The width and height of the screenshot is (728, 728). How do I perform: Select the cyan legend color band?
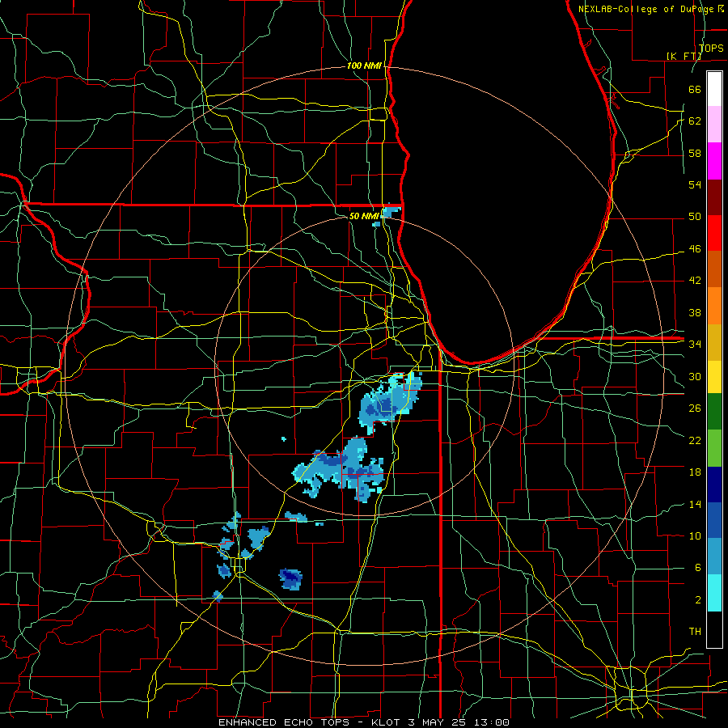pyautogui.click(x=714, y=593)
